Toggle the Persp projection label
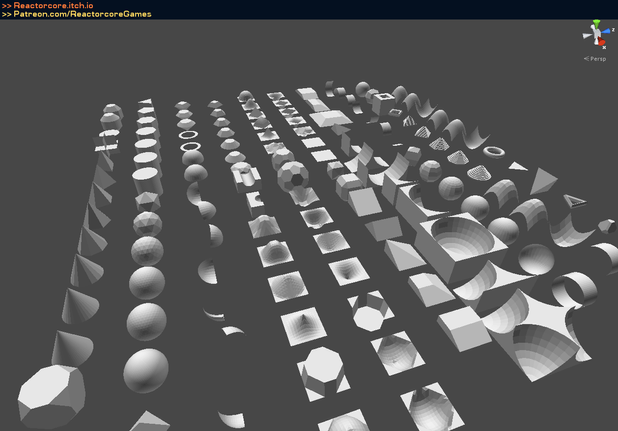This screenshot has height=431, width=618. [x=595, y=59]
